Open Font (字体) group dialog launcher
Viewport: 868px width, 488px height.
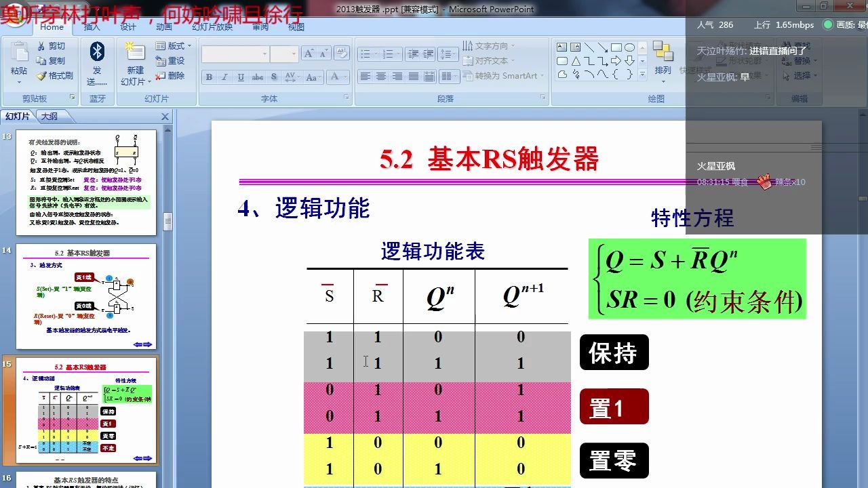tap(347, 98)
